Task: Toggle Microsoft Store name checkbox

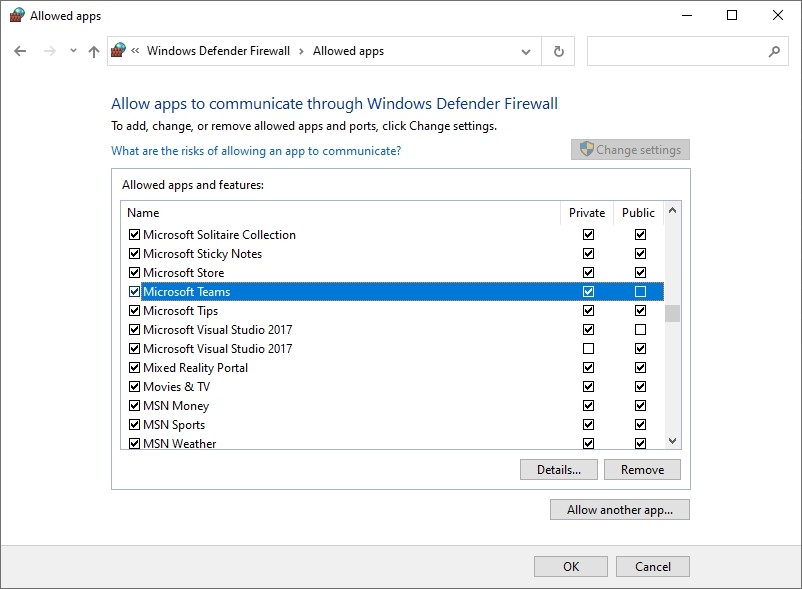Action: [135, 273]
